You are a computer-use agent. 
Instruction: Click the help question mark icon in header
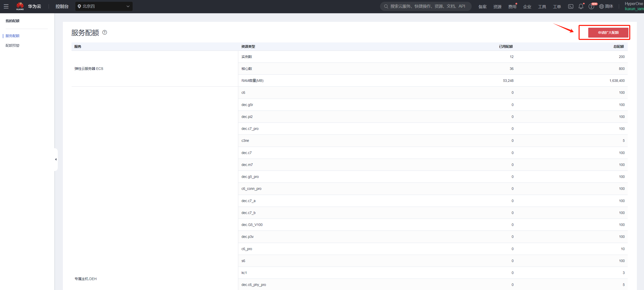pos(591,7)
